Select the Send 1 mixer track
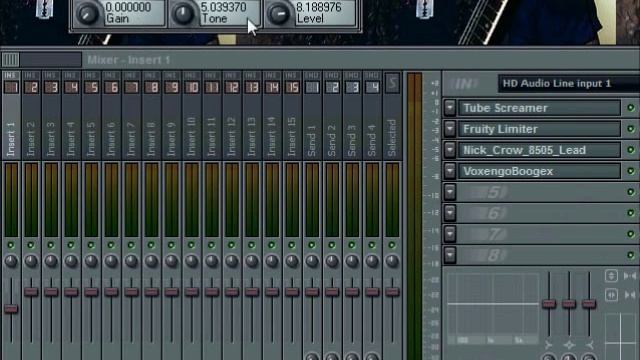Viewport: 640px width, 360px height. 312,127
